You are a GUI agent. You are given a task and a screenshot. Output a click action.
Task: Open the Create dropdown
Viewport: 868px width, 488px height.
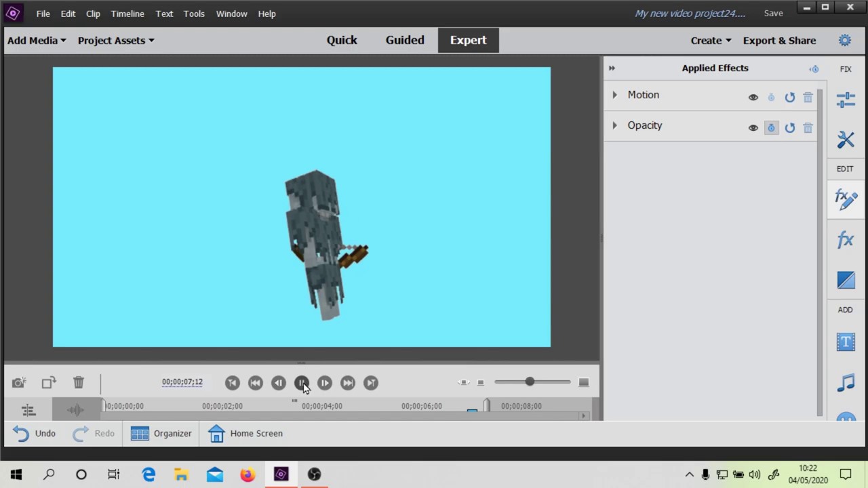[x=711, y=41]
